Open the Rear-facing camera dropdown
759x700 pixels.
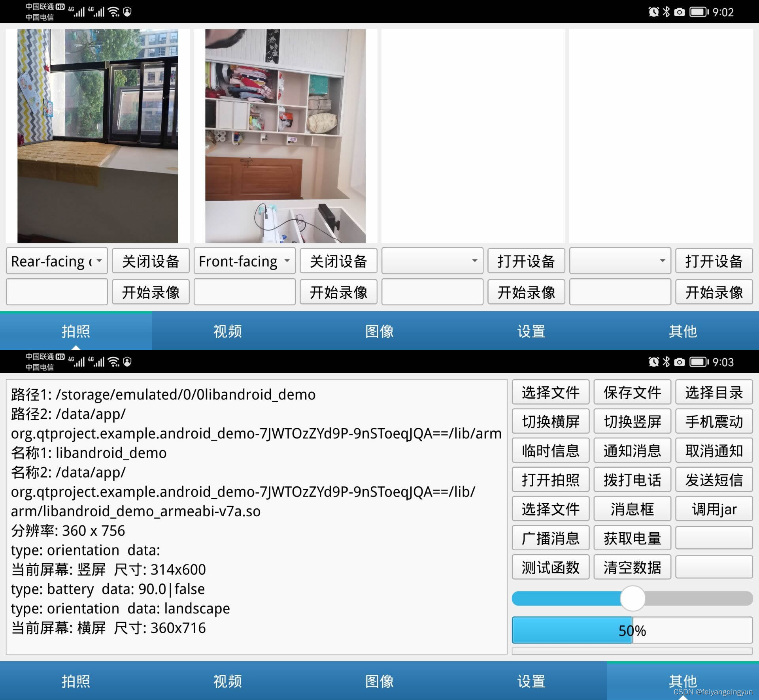[x=57, y=261]
